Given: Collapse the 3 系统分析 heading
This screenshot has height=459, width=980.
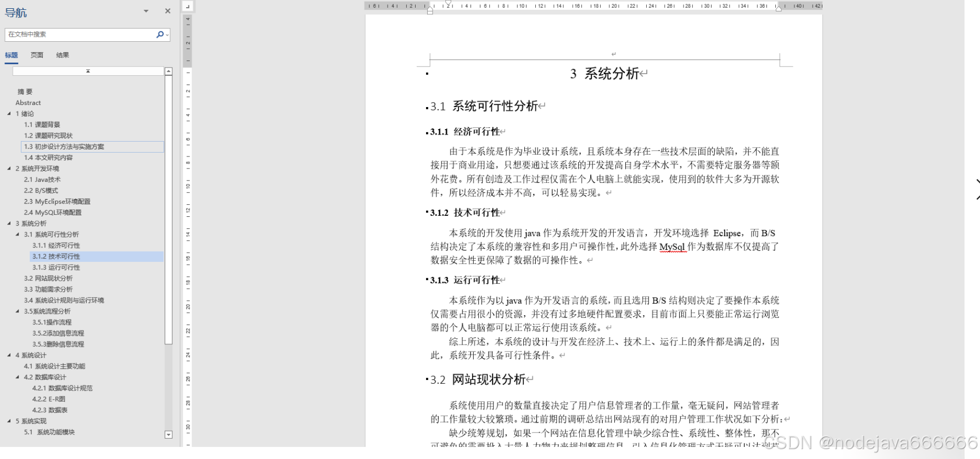Looking at the screenshot, I should point(9,223).
